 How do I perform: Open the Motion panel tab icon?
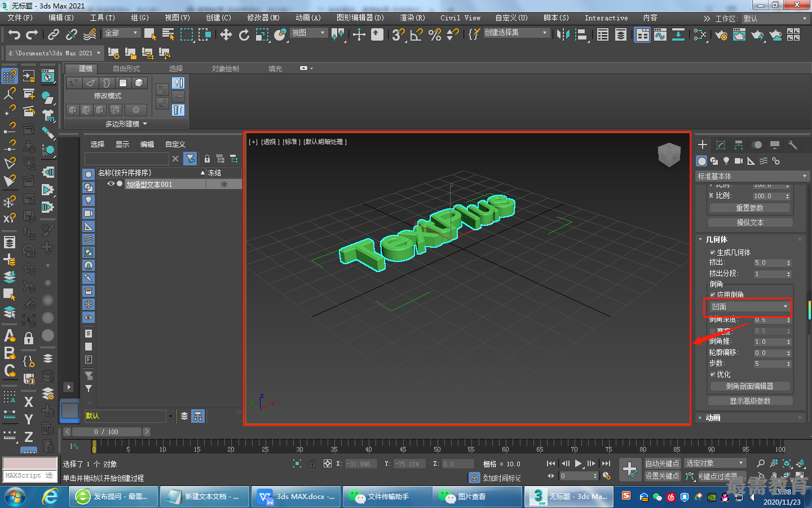coord(757,145)
